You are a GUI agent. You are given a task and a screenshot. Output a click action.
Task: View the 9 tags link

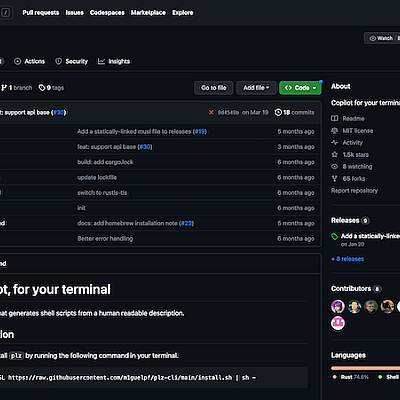click(x=51, y=88)
